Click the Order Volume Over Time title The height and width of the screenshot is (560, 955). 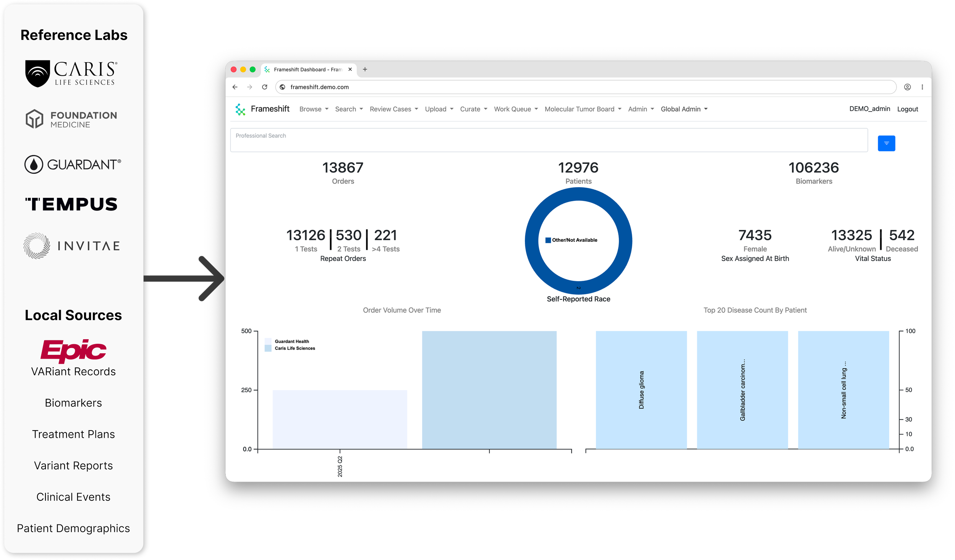click(402, 310)
